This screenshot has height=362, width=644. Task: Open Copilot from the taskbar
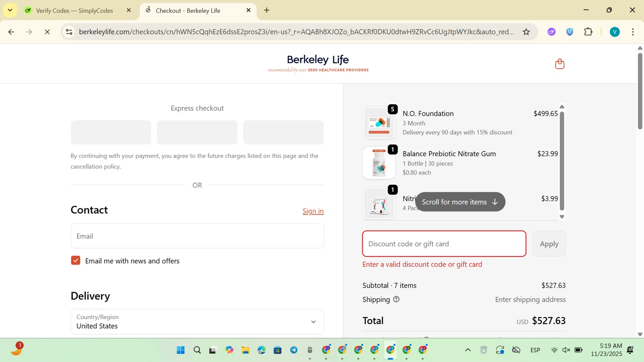pyautogui.click(x=229, y=350)
